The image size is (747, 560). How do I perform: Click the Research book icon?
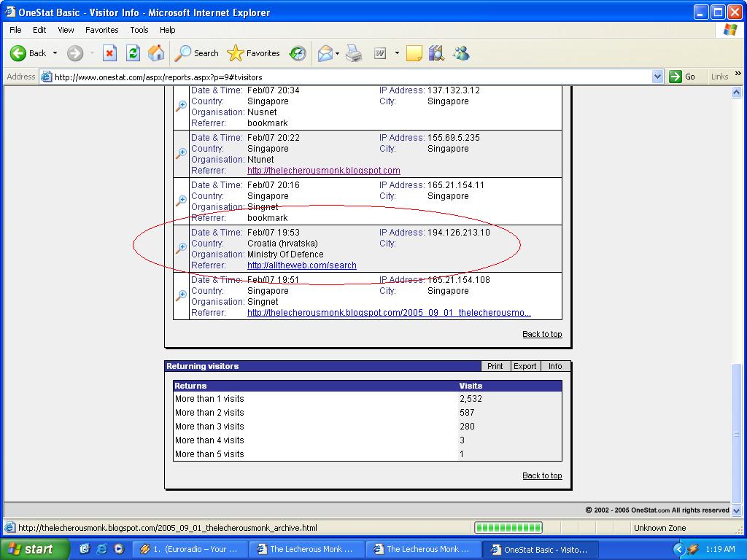436,52
